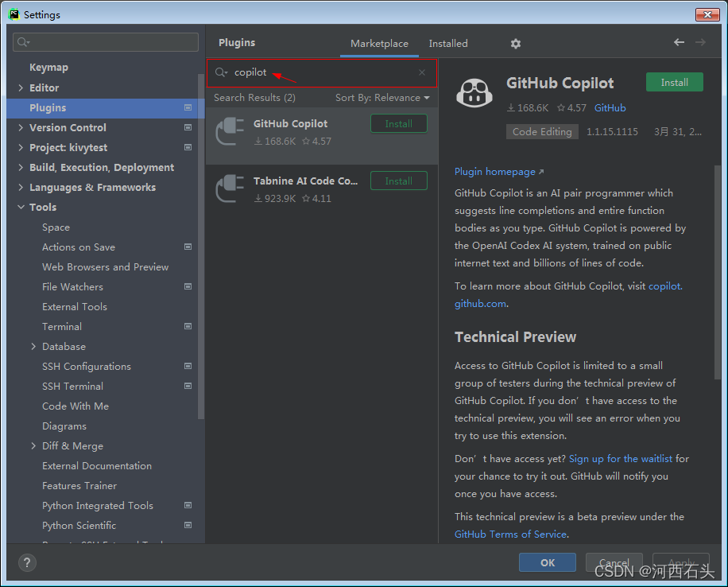The height and width of the screenshot is (587, 728).
Task: Confirm with OK button
Action: (548, 563)
